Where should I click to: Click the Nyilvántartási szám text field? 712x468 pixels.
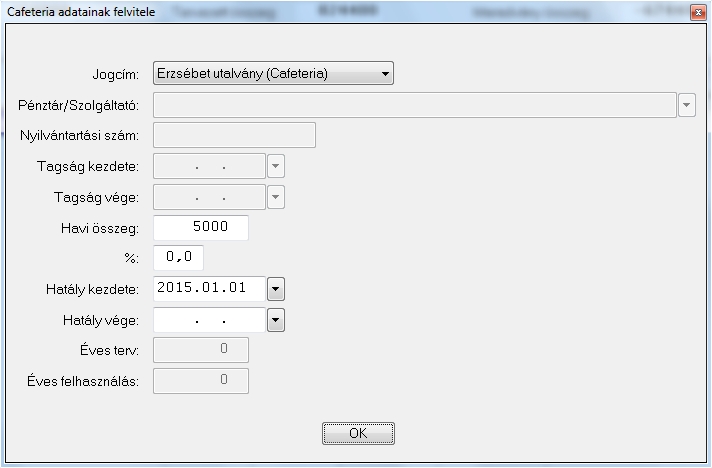[x=234, y=135]
